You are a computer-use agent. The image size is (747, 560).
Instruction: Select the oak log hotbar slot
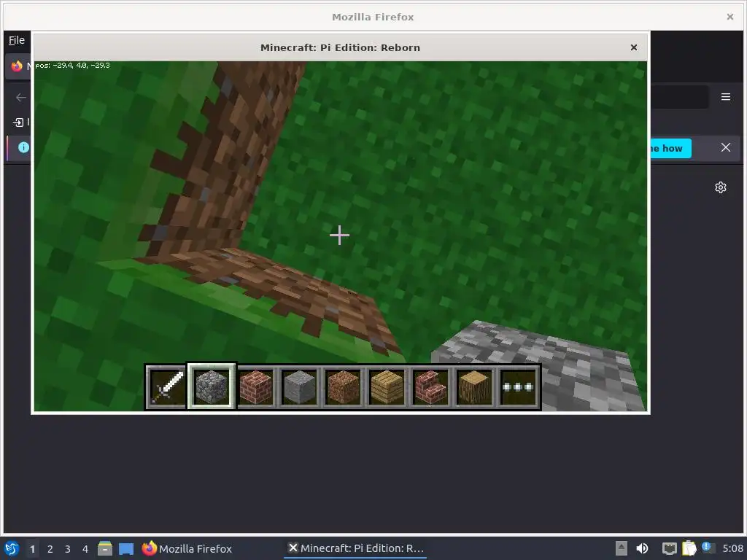[474, 386]
